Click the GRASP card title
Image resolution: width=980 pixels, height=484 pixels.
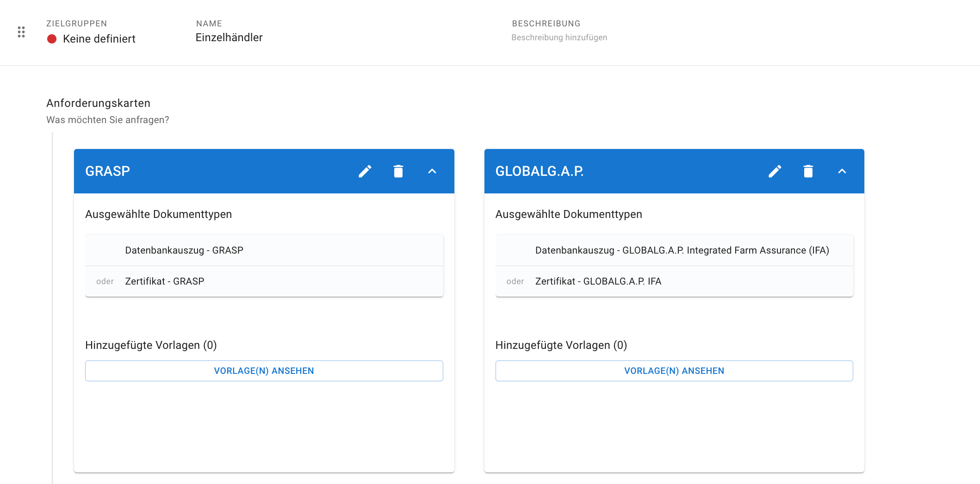tap(107, 171)
